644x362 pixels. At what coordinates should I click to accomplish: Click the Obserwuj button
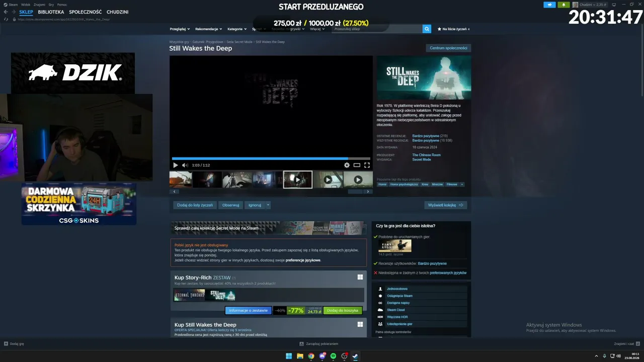coord(231,205)
